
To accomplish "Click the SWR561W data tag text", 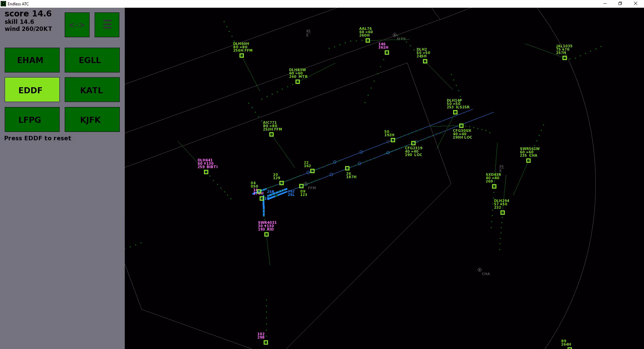I will tap(530, 152).
